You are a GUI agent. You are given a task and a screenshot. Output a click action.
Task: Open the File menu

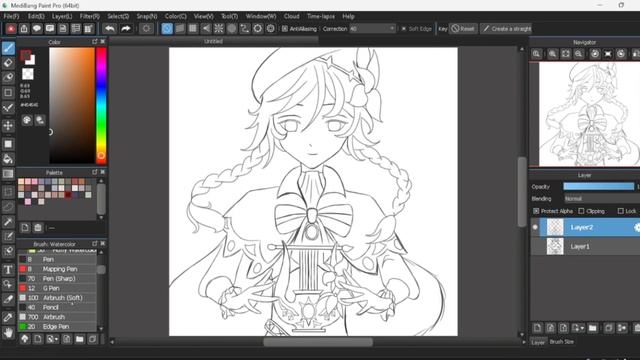[x=11, y=16]
